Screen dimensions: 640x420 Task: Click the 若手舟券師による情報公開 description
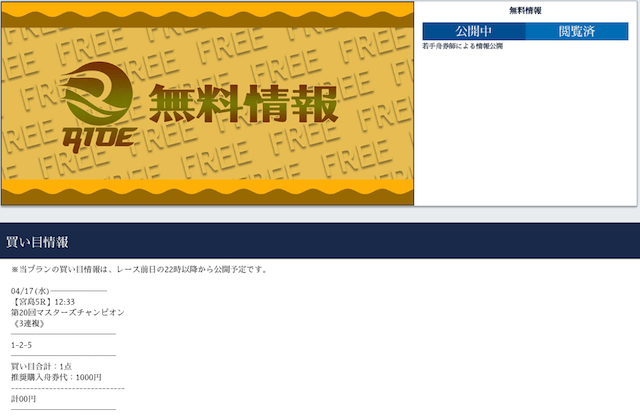462,46
